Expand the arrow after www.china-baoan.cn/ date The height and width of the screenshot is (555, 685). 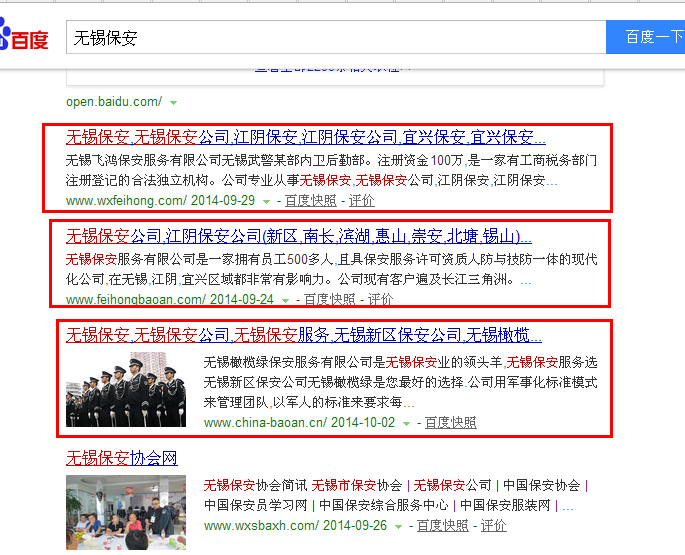406,423
